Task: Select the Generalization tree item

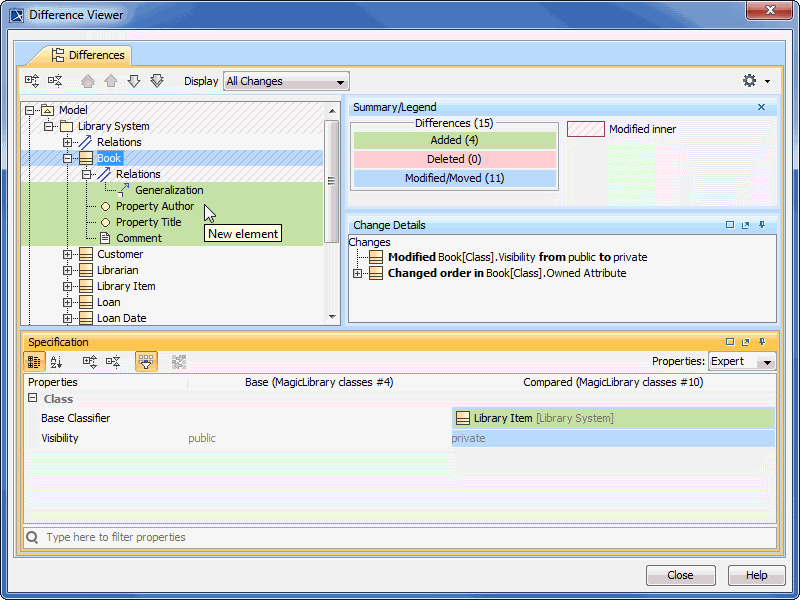Action: pyautogui.click(x=169, y=190)
